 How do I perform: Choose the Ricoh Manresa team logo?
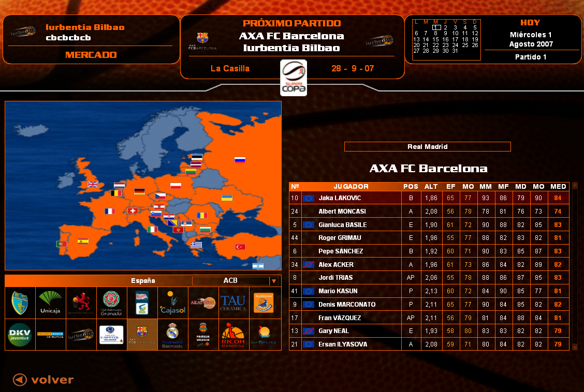233,335
